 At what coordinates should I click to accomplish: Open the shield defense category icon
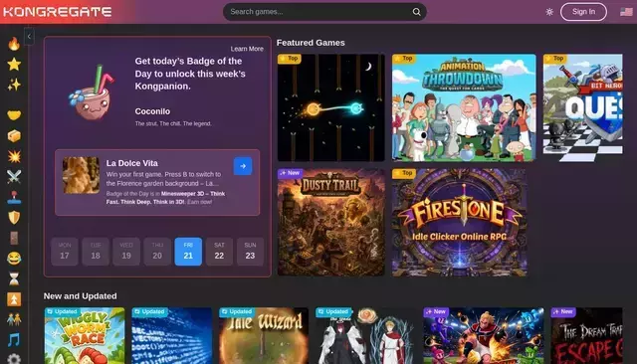[14, 218]
